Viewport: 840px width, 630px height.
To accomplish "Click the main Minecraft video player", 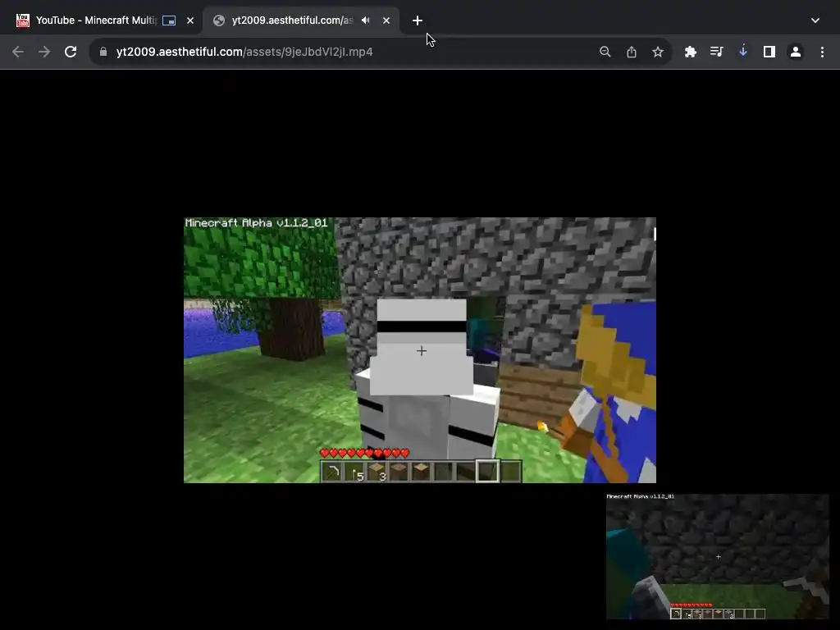I will [x=420, y=349].
